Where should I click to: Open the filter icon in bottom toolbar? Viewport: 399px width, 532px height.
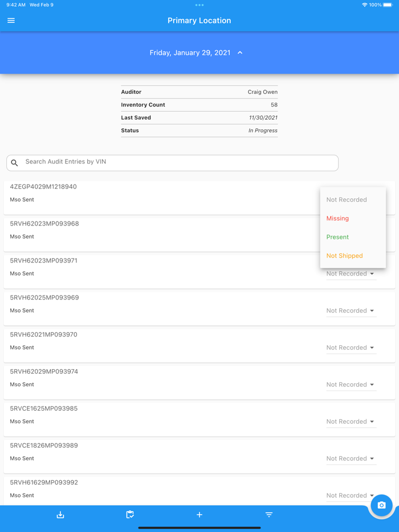(x=268, y=514)
